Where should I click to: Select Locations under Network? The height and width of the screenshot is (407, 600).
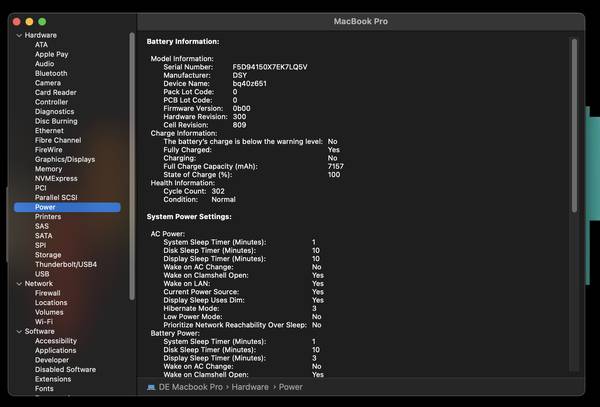coord(51,303)
